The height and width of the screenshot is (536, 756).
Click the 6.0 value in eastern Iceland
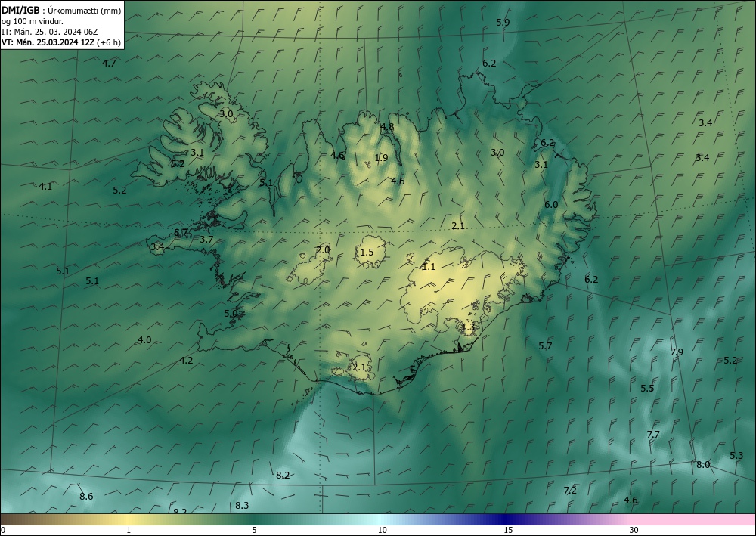551,205
